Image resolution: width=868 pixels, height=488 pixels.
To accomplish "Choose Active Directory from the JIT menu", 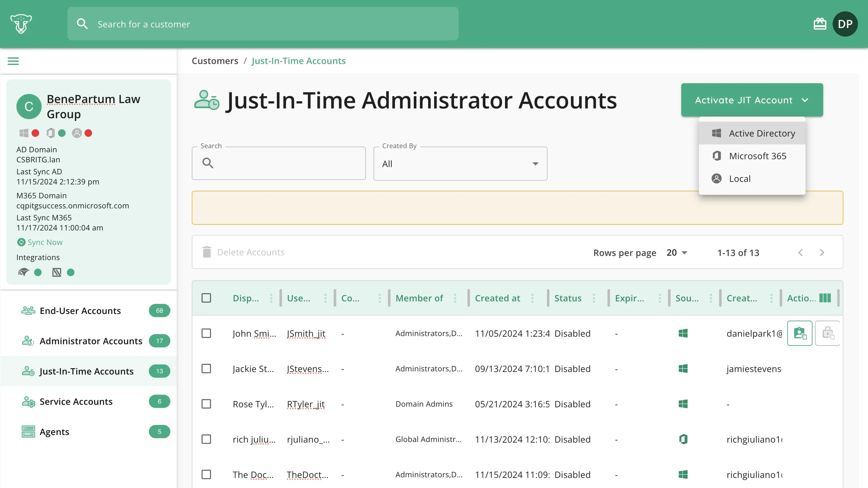I will pos(752,133).
